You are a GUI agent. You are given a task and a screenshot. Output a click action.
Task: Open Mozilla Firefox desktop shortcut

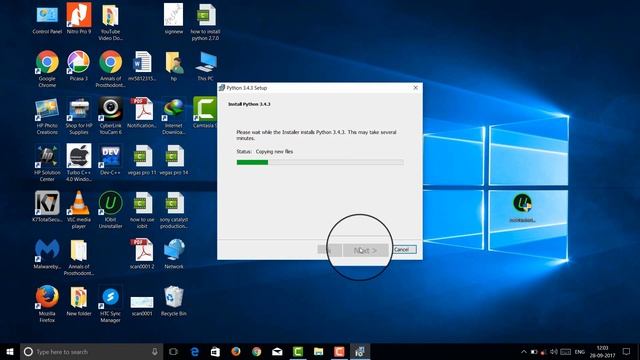(x=47, y=304)
